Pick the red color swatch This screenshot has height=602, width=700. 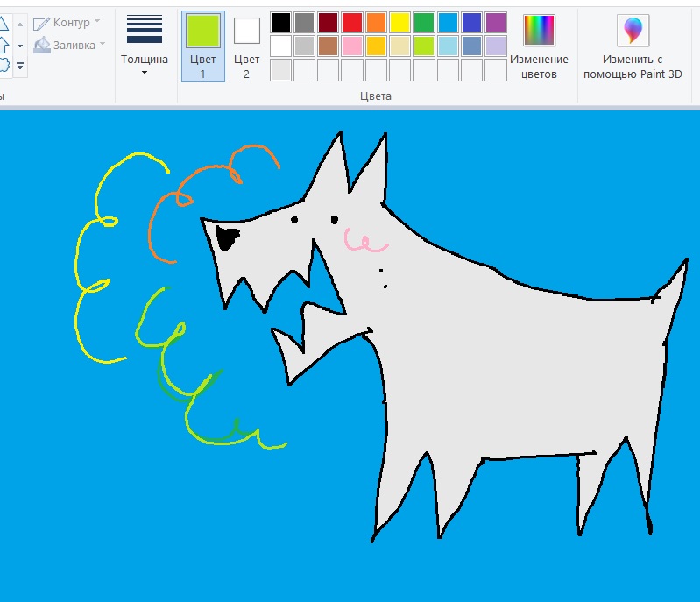click(352, 22)
